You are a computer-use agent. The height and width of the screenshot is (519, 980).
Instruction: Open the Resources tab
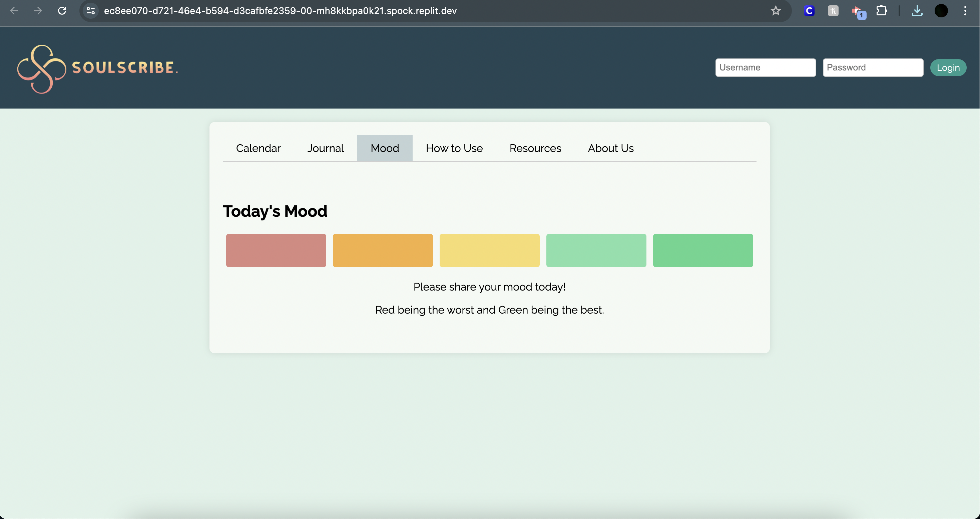[535, 148]
